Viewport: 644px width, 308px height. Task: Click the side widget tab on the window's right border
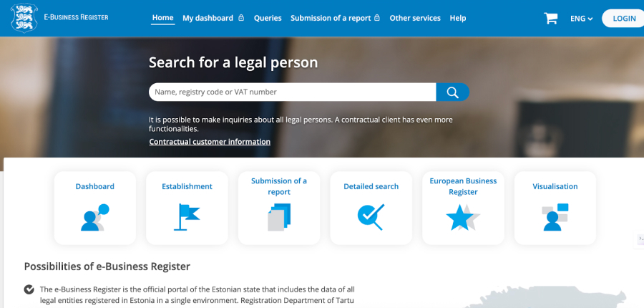(x=640, y=239)
